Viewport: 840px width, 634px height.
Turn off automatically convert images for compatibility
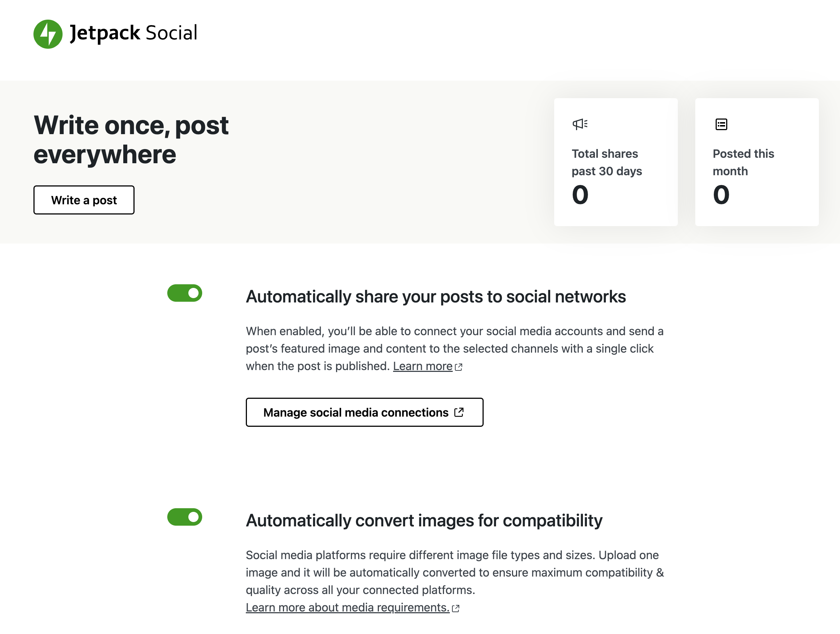185,517
